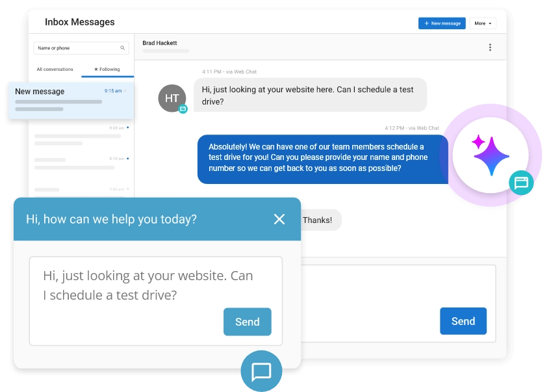Click the New message button
Screen dimensions: 551x392
[x=442, y=23]
